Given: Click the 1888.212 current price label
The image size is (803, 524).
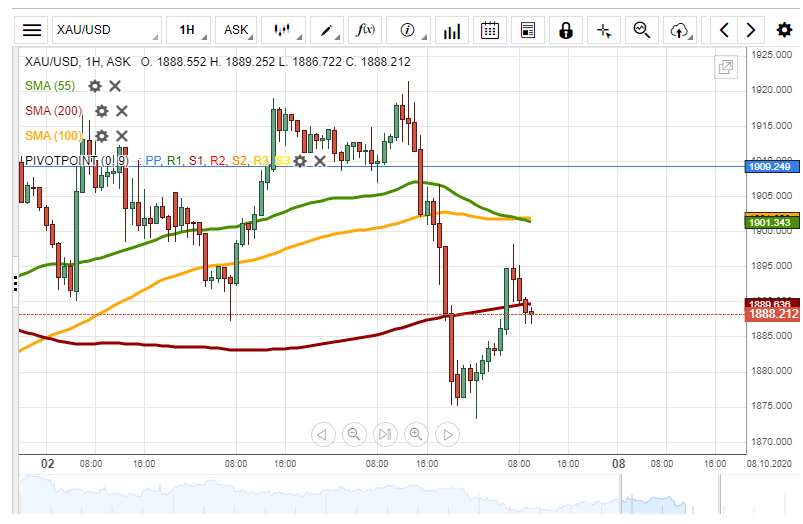Looking at the screenshot, I should pyautogui.click(x=772, y=314).
